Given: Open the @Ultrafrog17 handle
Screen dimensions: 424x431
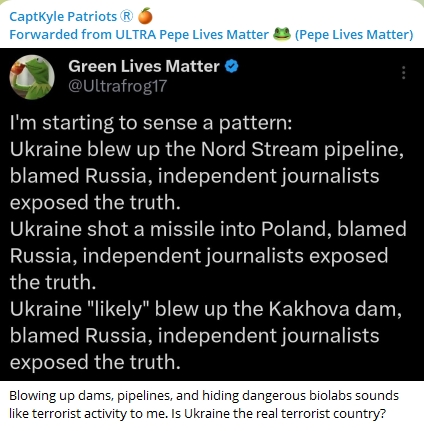Looking at the screenshot, I should point(117,86).
